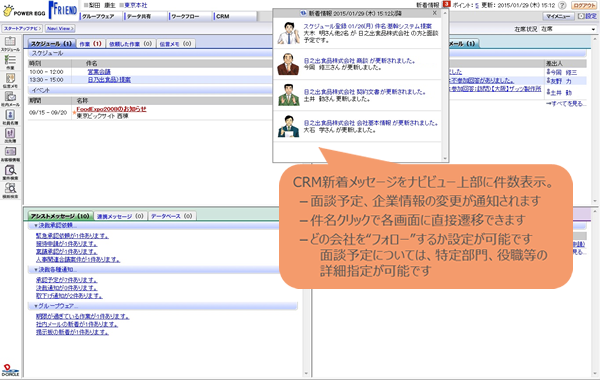Open the FoodExpo2008のお知らせ event link

pos(111,109)
